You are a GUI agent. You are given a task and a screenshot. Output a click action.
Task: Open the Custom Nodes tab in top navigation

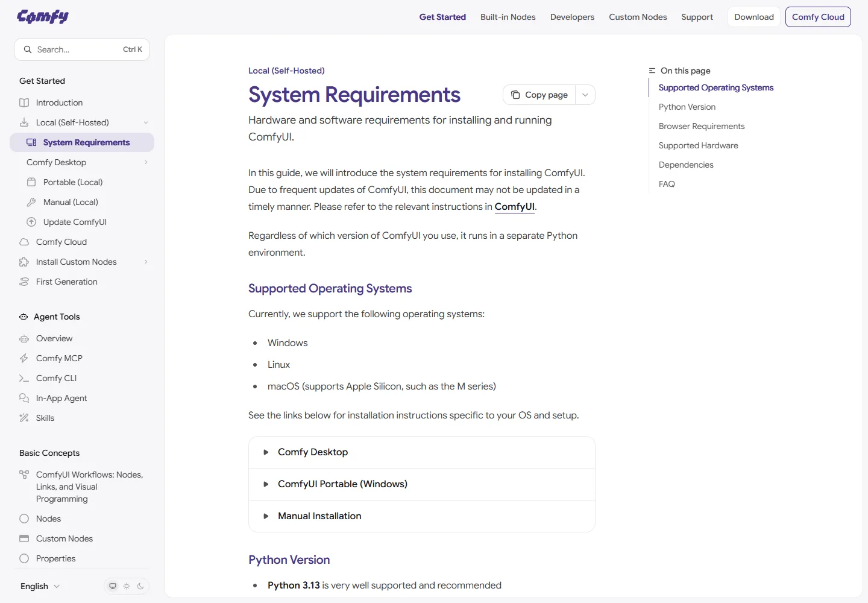click(638, 17)
